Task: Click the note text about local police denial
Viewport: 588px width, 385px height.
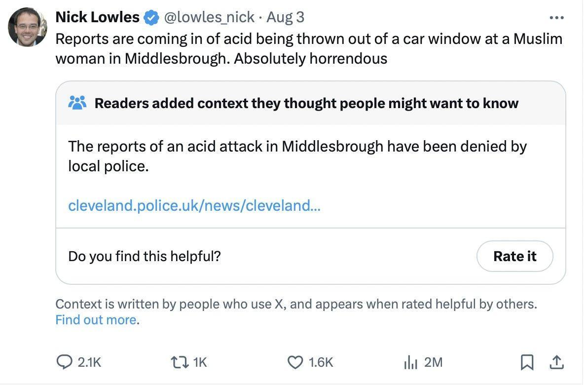Action: [297, 156]
